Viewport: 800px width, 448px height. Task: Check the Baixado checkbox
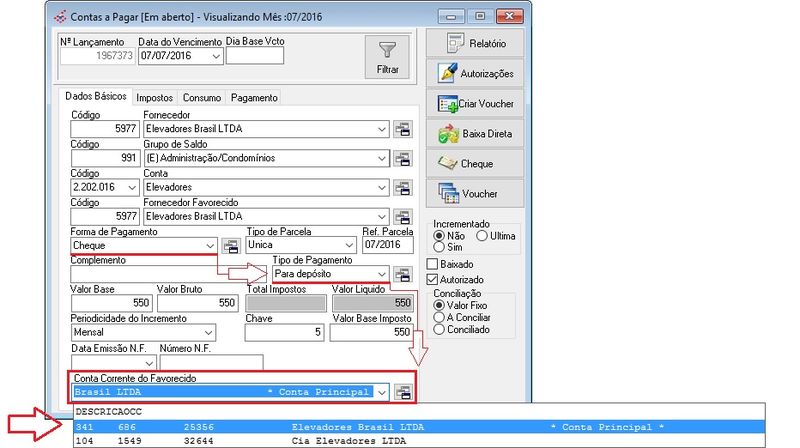point(433,264)
